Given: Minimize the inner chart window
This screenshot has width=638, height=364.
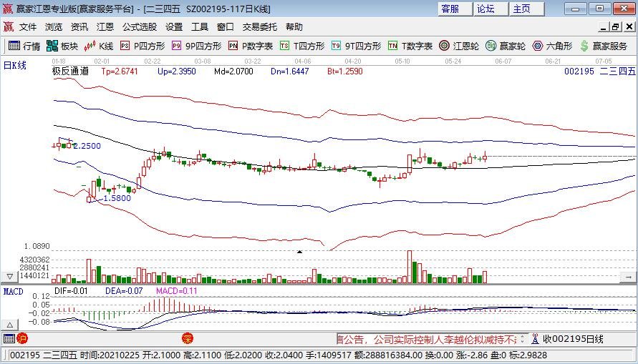Looking at the screenshot, I should [604, 27].
